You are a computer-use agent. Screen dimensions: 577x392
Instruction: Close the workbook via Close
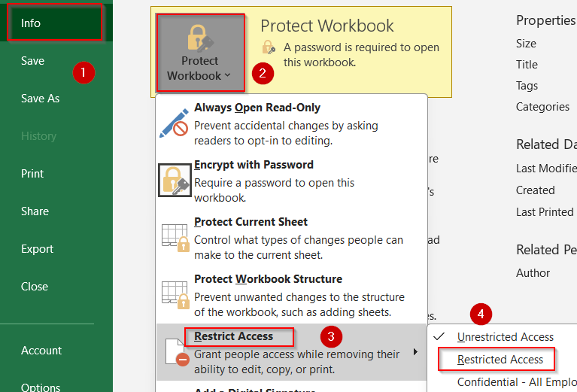34,287
